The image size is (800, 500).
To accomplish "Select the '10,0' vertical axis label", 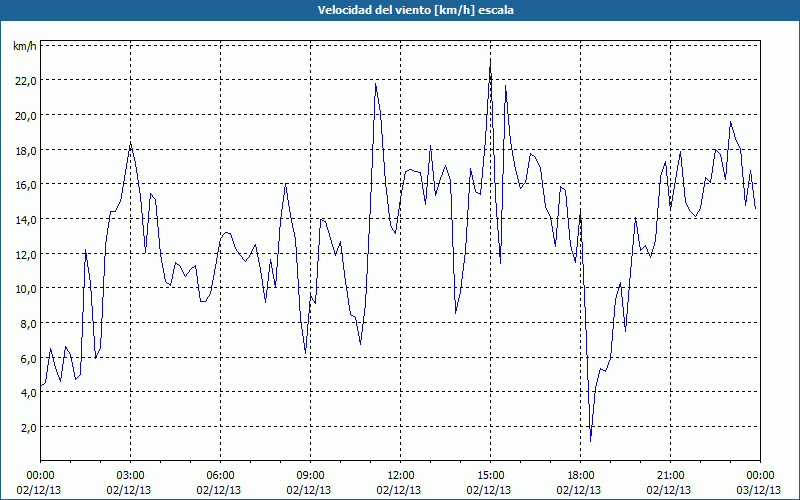I will [27, 289].
